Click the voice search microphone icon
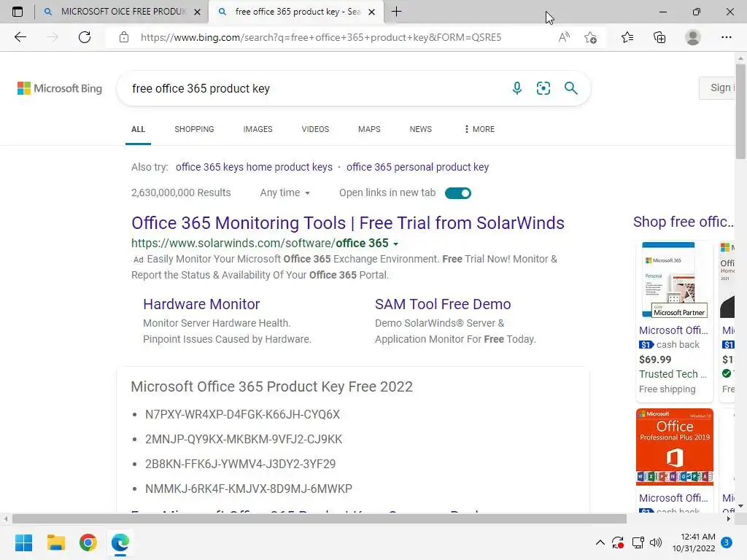Image resolution: width=747 pixels, height=560 pixels. coord(517,88)
